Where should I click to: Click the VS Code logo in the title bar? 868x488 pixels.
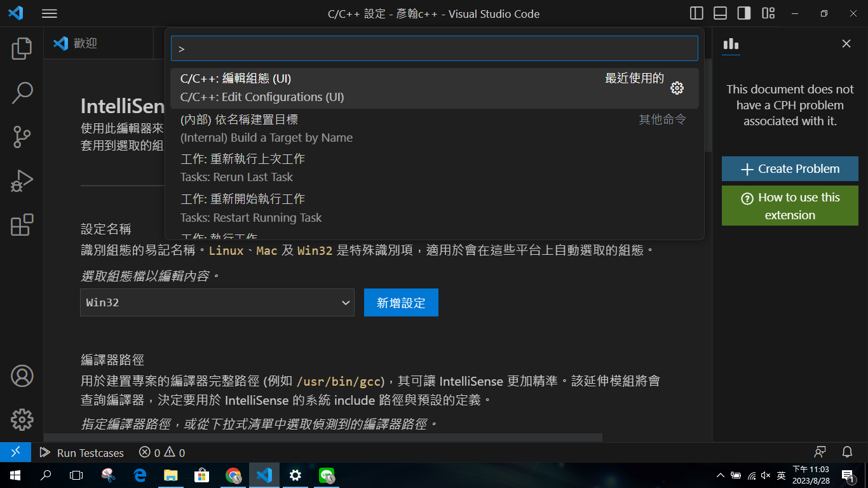16,13
